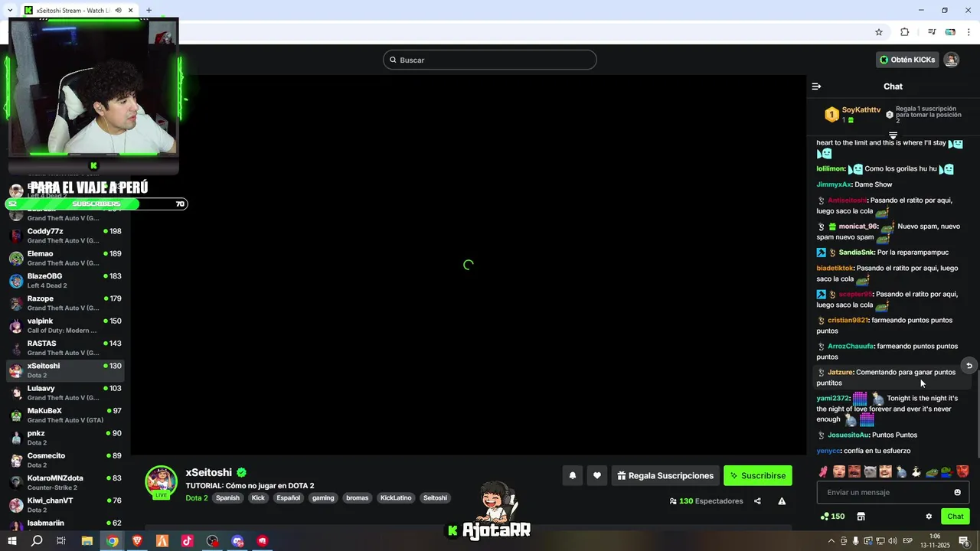
Task: Click the white duck emote in quick emotes
Action: tap(916, 471)
